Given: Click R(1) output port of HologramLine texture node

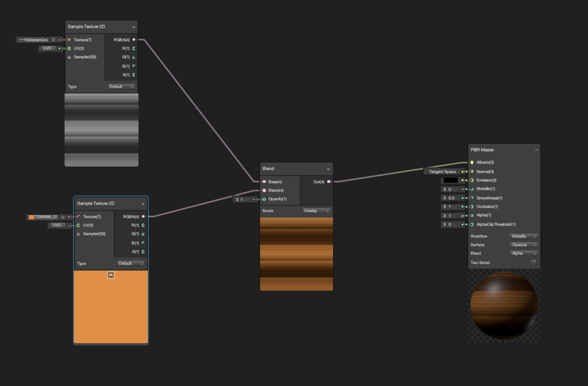Looking at the screenshot, I should point(134,48).
